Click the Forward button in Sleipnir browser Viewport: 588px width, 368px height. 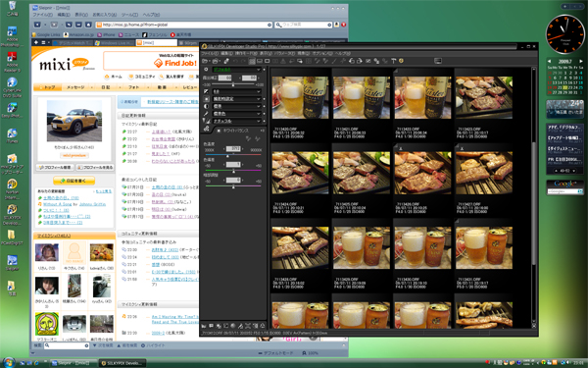pos(54,25)
